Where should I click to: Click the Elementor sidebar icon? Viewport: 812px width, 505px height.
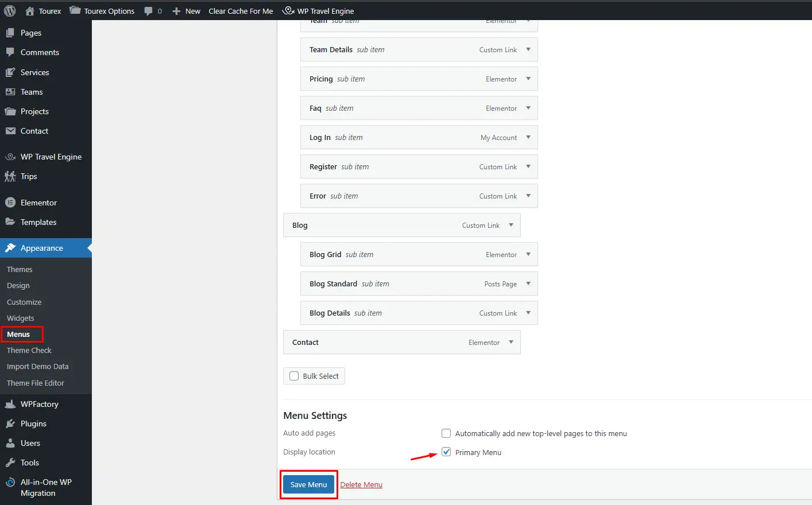[x=10, y=203]
